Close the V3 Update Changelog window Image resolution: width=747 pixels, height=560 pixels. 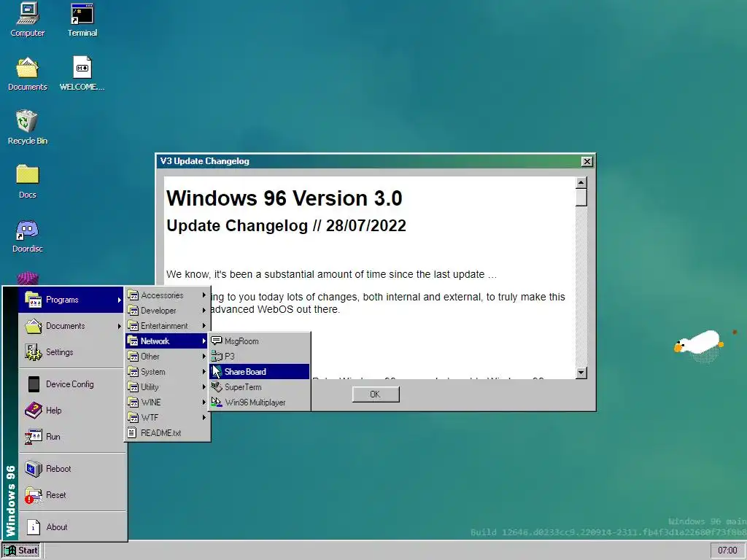(x=587, y=161)
